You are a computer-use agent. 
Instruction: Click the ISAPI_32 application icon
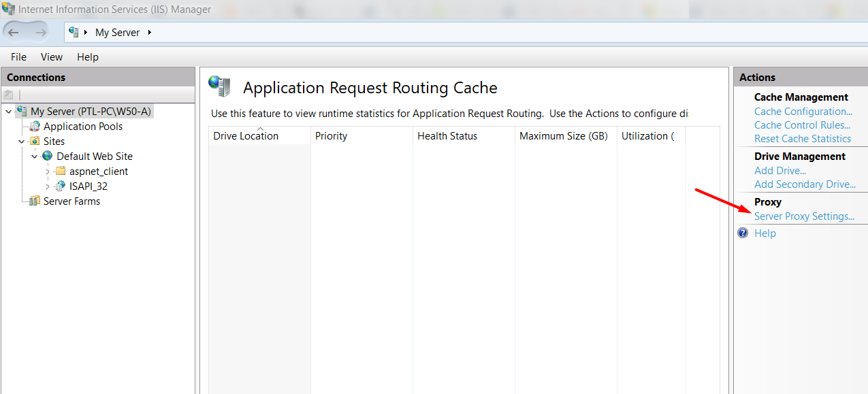(x=61, y=186)
